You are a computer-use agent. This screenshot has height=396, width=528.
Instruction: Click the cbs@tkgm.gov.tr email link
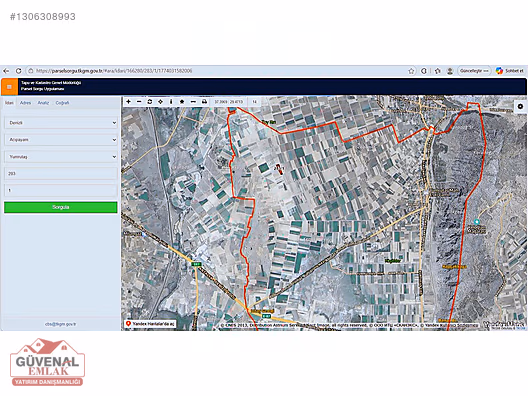coord(61,324)
